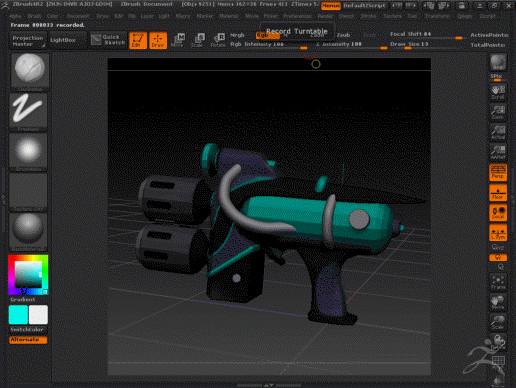The width and height of the screenshot is (516, 388).
Task: Click the DefaultZScript button
Action: click(364, 6)
